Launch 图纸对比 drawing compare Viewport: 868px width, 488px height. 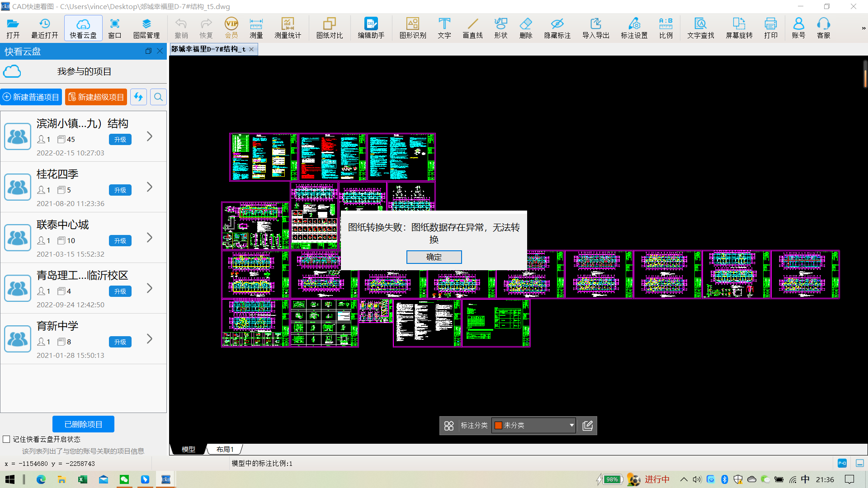(330, 28)
